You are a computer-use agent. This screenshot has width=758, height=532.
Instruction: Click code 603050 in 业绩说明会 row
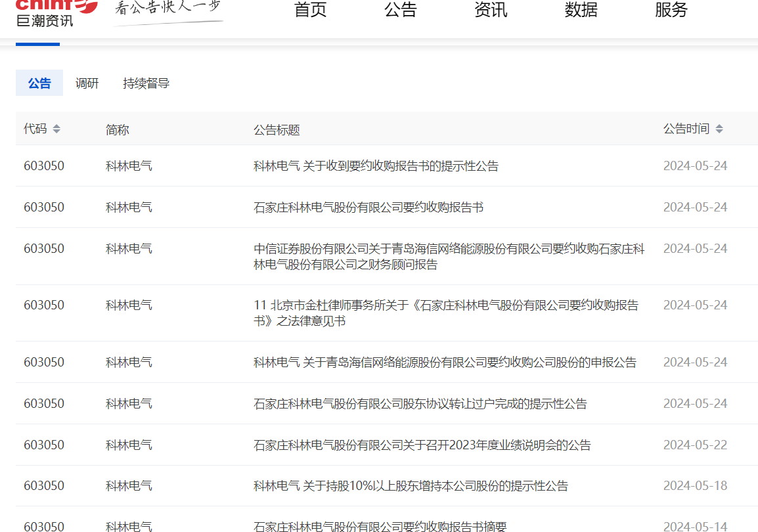[44, 445]
